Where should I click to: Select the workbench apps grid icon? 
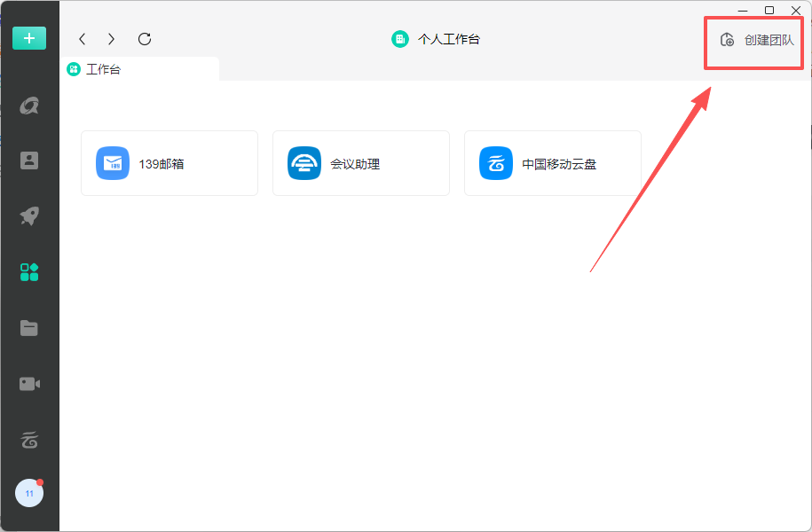29,272
